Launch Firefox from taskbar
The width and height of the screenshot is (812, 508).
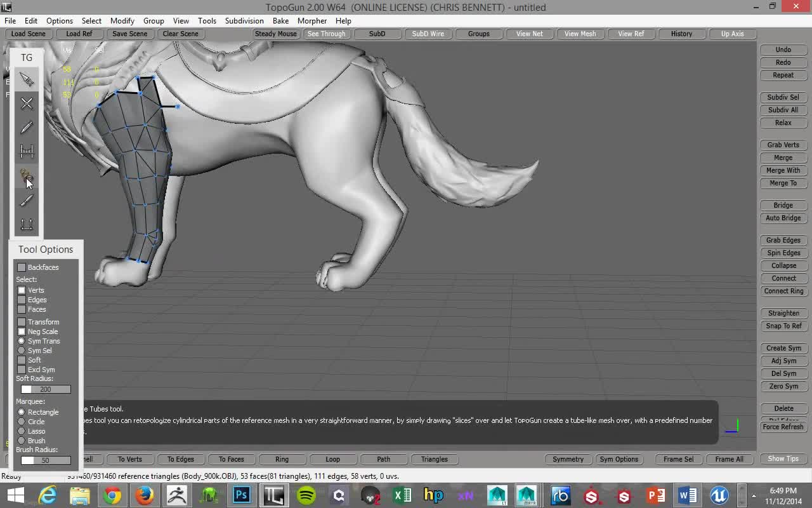(x=145, y=495)
